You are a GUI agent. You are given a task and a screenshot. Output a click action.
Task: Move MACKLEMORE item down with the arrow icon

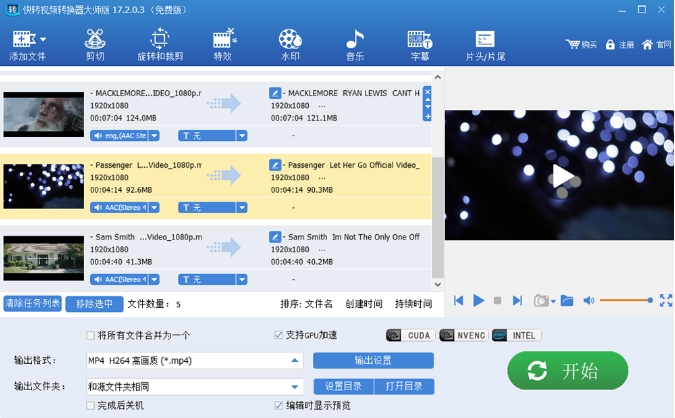tap(427, 107)
